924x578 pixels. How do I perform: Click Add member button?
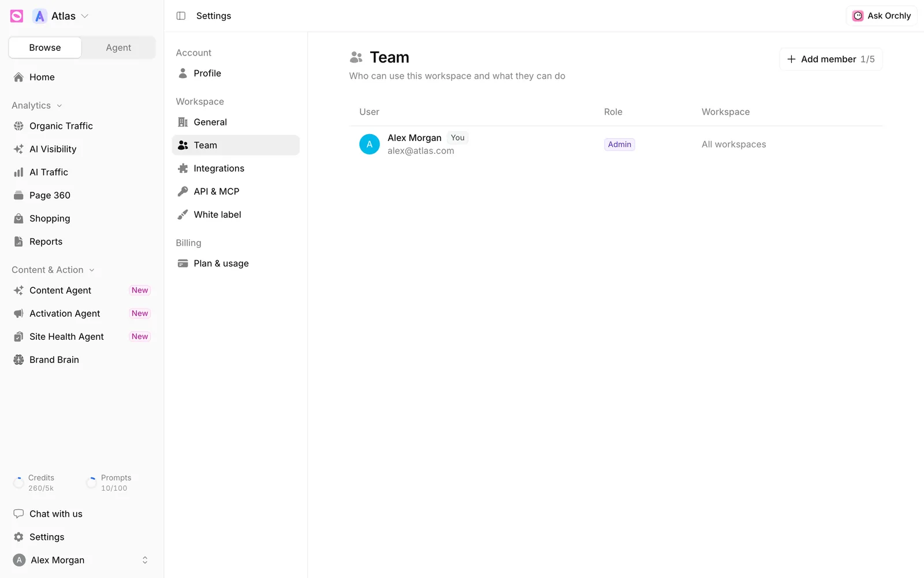(831, 59)
